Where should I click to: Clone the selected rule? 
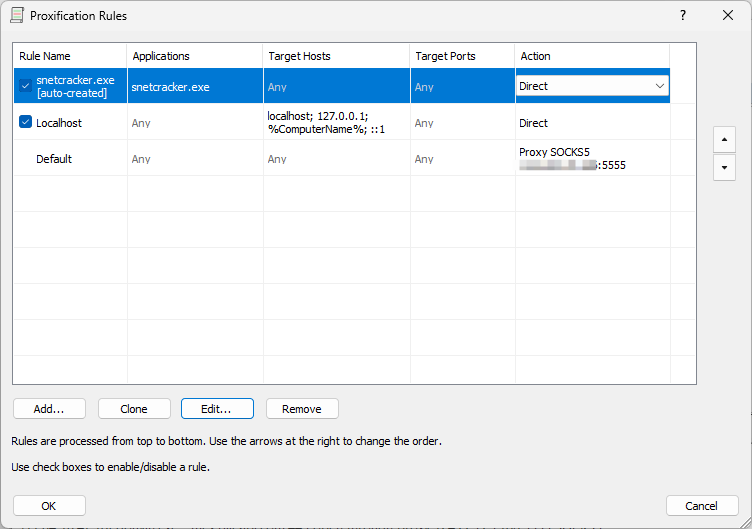[134, 409]
